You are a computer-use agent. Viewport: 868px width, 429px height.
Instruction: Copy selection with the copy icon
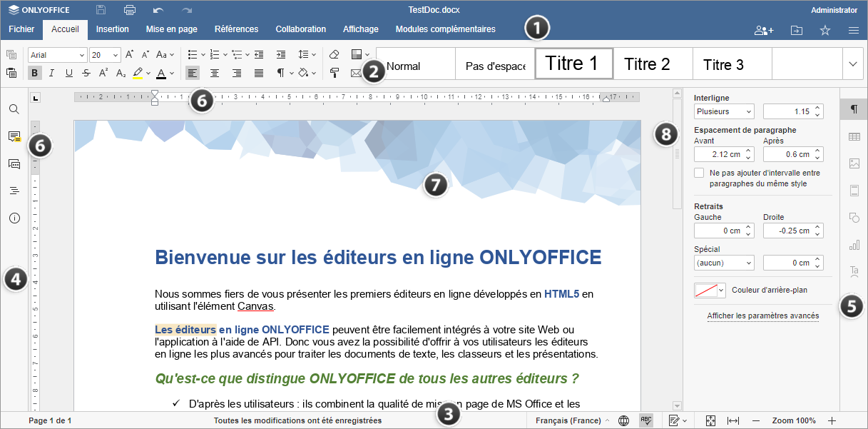[11, 54]
